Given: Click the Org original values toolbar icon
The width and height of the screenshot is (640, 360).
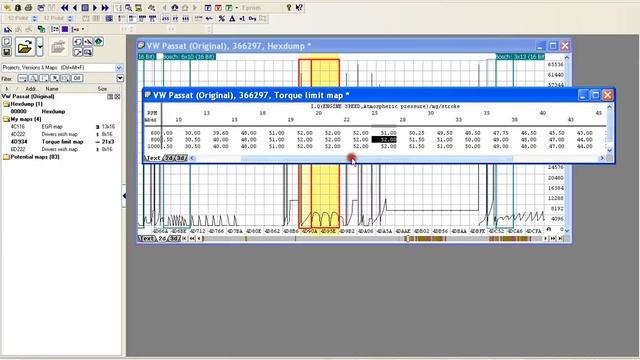Looking at the screenshot, I should (x=252, y=18).
